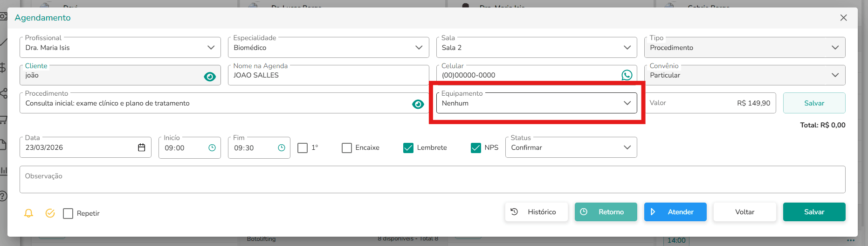The image size is (868, 246).
Task: Open the calendar picker in Data field
Action: pyautogui.click(x=142, y=148)
